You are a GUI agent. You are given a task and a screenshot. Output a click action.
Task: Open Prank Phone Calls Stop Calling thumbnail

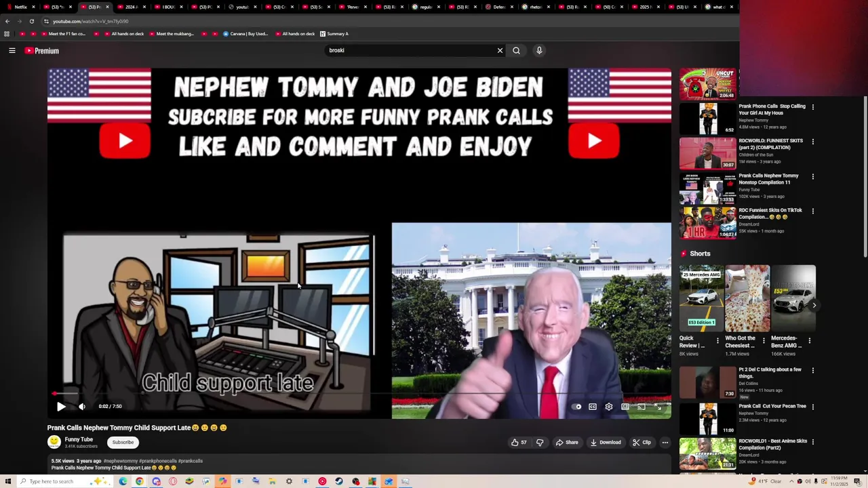tap(708, 118)
